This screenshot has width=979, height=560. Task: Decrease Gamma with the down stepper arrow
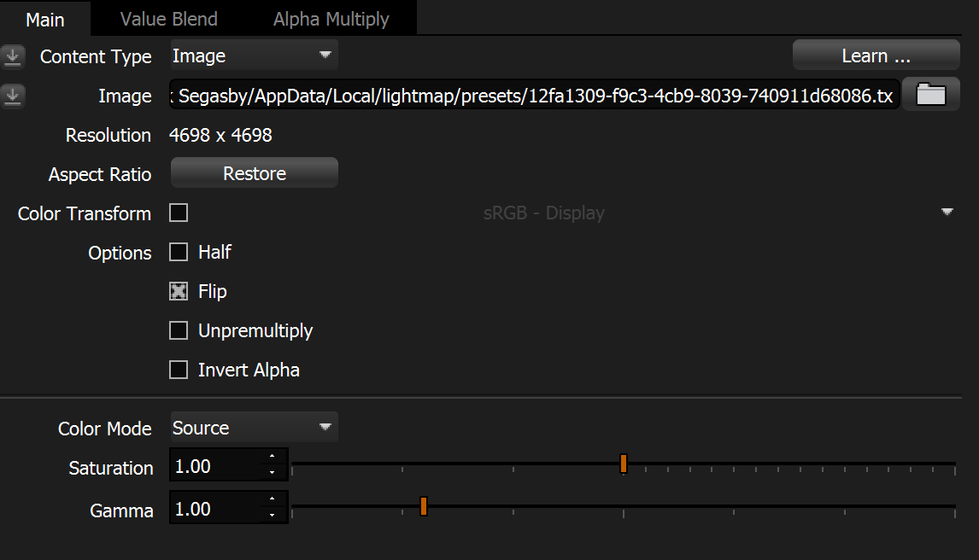pyautogui.click(x=272, y=515)
